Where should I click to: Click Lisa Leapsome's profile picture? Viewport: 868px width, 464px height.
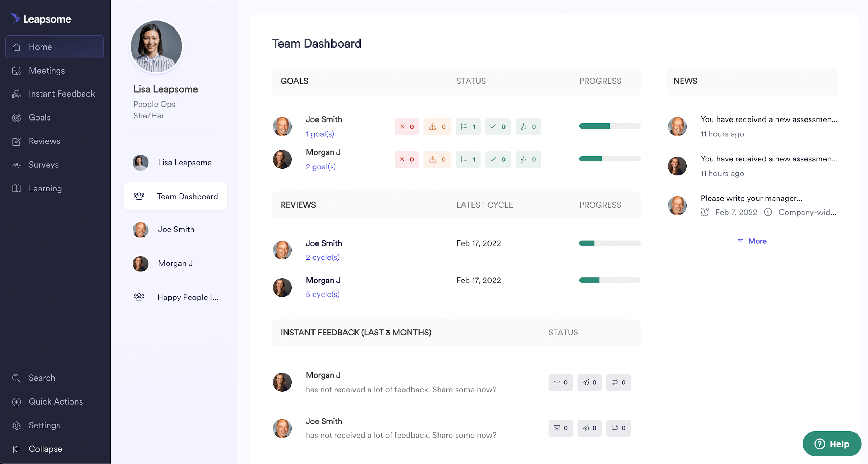pyautogui.click(x=156, y=46)
